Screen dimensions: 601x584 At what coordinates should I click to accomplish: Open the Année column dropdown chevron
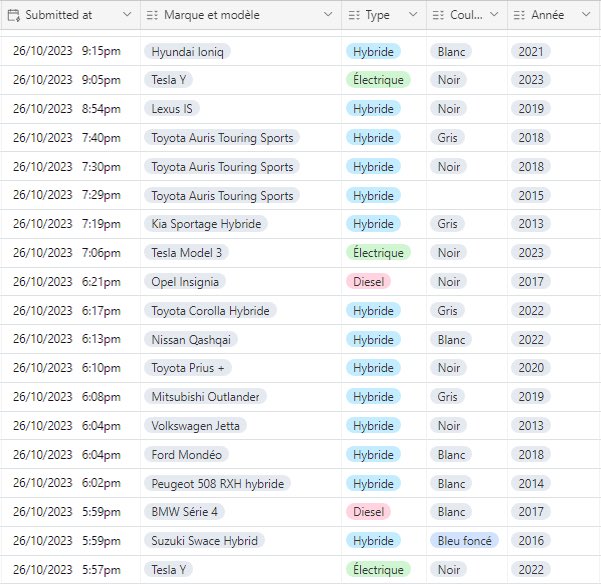pyautogui.click(x=586, y=15)
